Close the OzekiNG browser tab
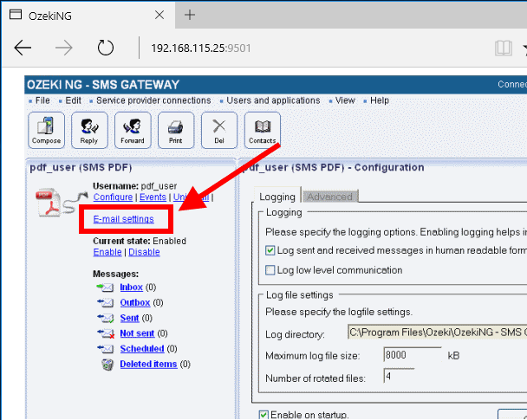Viewport: 527px width, 420px height. [159, 15]
